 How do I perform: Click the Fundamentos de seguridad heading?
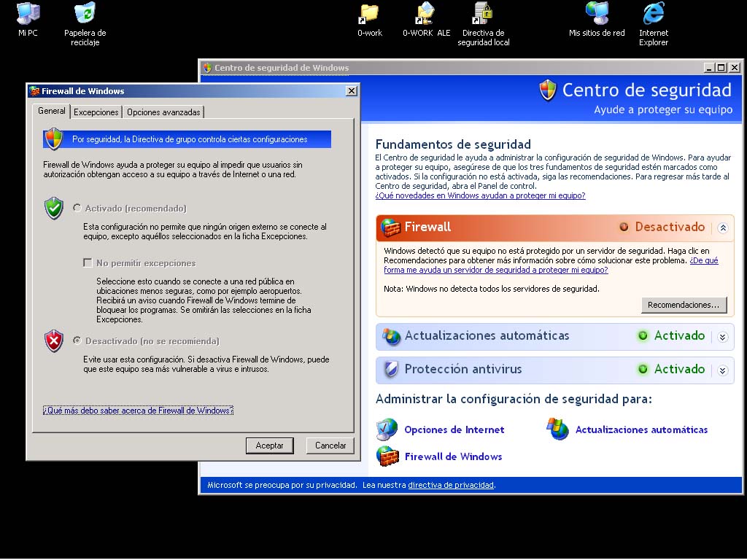(452, 144)
